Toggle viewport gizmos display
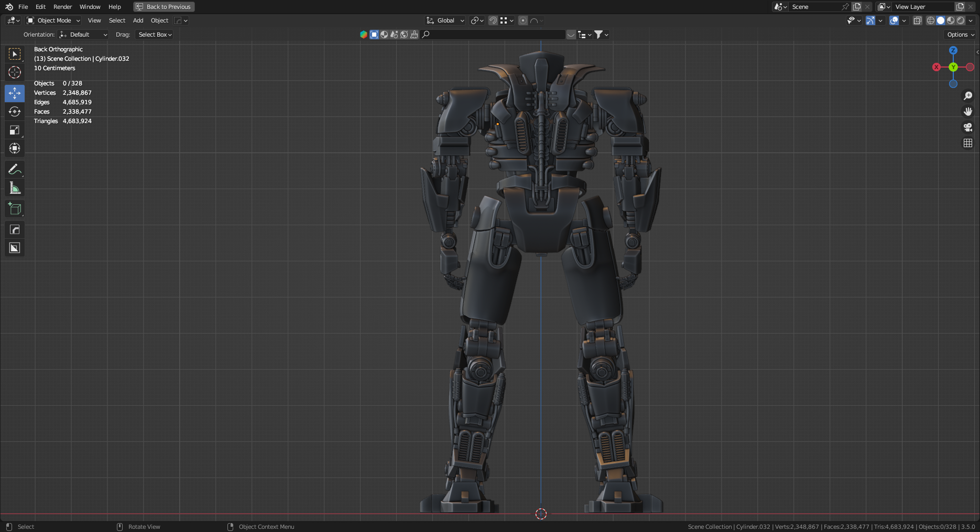Viewport: 980px width, 532px height. pos(870,20)
